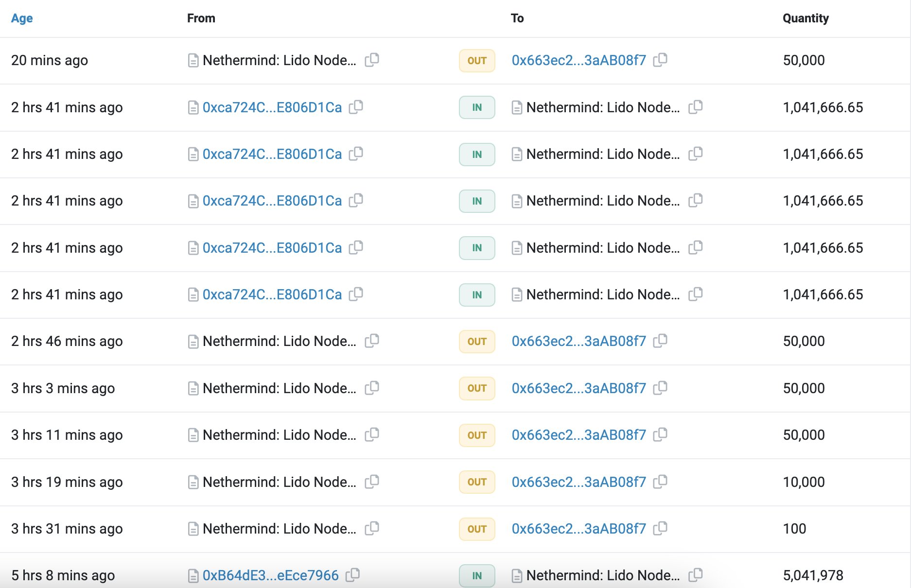
Task: Copy the 0x663ec2 recipient address in the 20 mins ago row
Action: (x=660, y=60)
